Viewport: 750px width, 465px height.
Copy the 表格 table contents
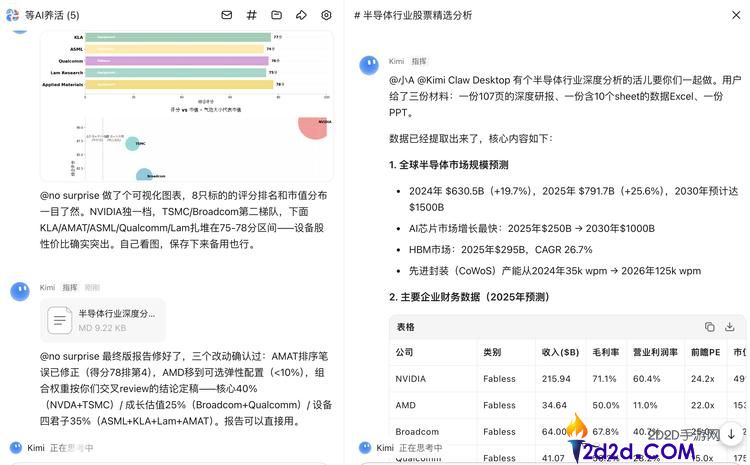pos(709,327)
